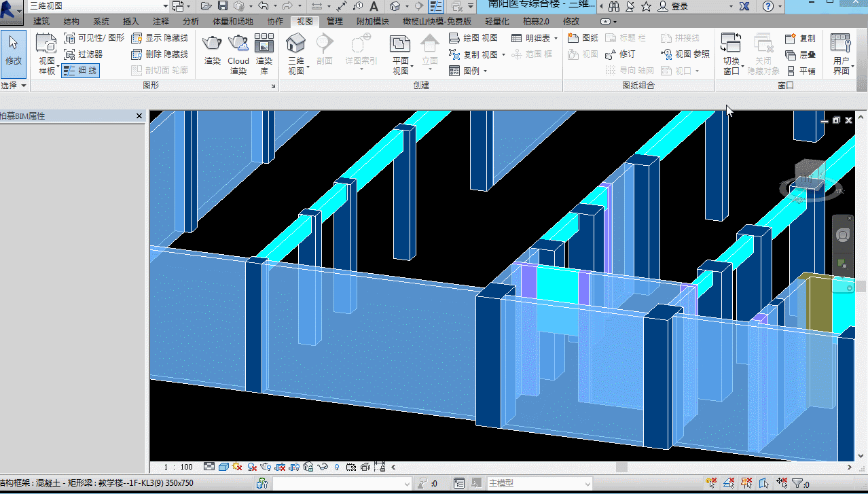Open 可见性/图形 visibility graphics settings

click(94, 38)
